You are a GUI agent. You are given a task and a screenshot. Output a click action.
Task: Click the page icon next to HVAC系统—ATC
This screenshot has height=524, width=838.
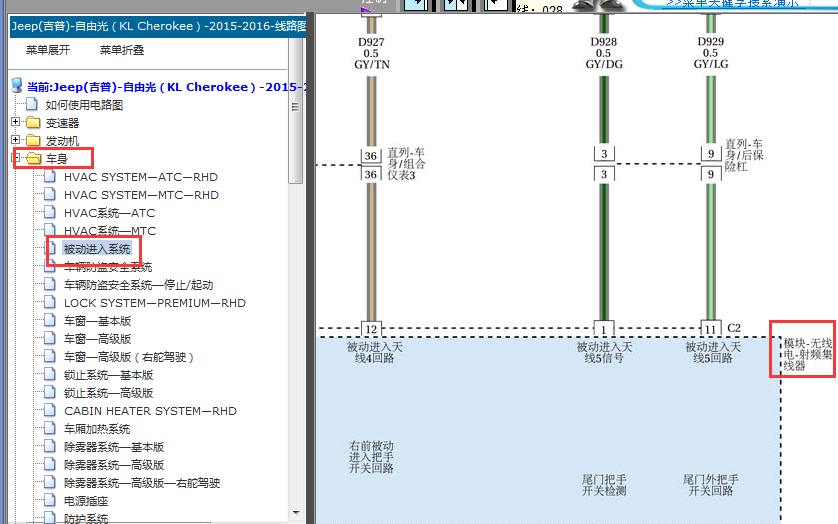(x=50, y=212)
